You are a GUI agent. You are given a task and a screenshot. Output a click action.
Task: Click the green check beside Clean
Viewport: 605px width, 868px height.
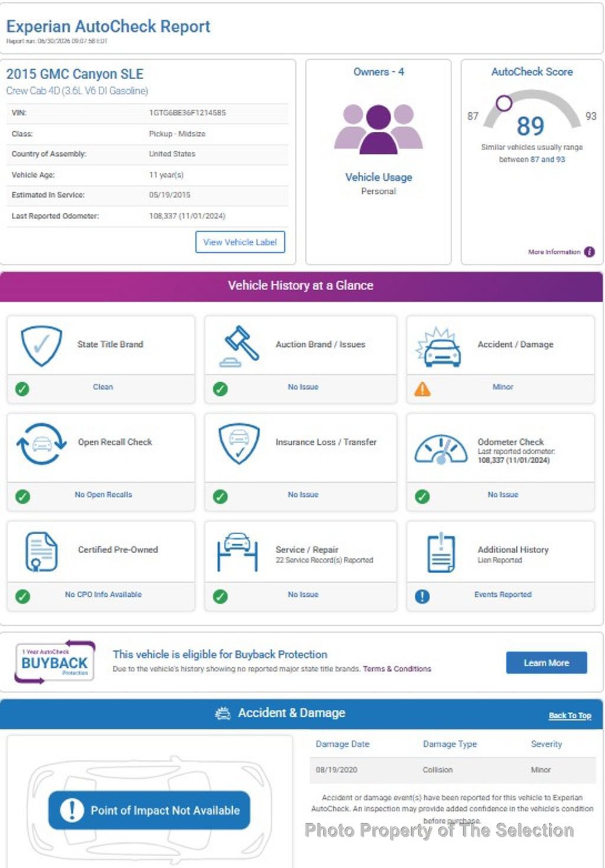(x=22, y=389)
